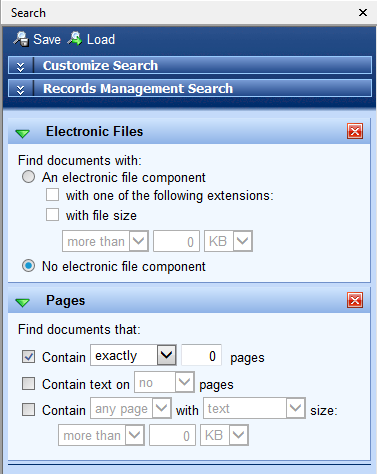Remove the Electronic Files section with red X
Image resolution: width=377 pixels, height=474 pixels.
point(355,131)
